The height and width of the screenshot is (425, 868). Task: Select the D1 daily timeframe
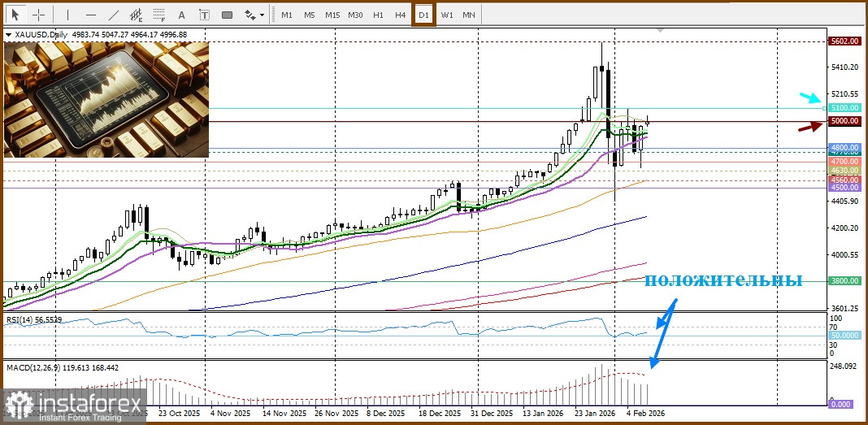[x=424, y=15]
